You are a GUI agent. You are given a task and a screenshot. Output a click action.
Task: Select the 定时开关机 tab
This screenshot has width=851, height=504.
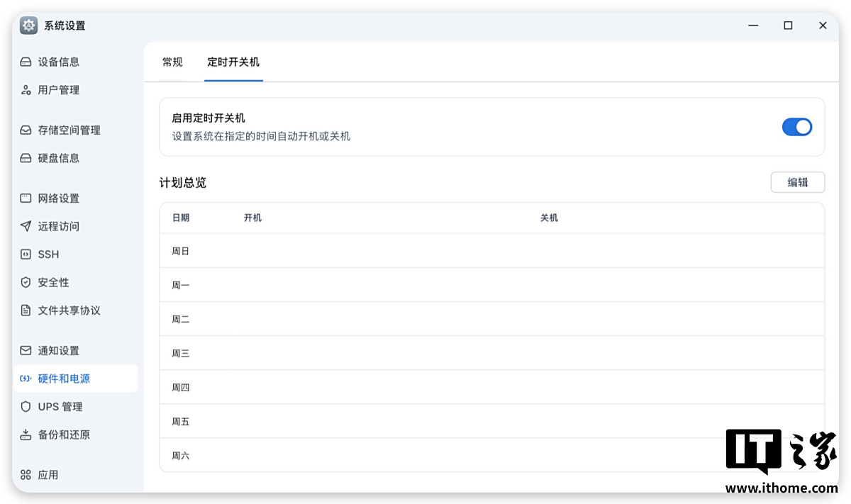tap(233, 62)
